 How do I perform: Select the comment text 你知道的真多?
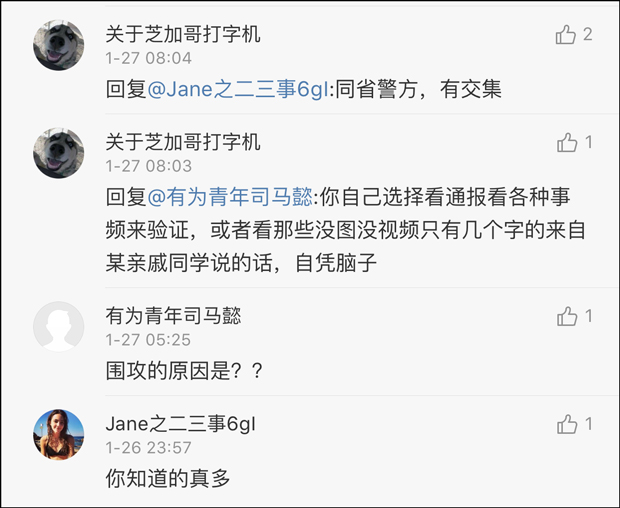pyautogui.click(x=168, y=478)
